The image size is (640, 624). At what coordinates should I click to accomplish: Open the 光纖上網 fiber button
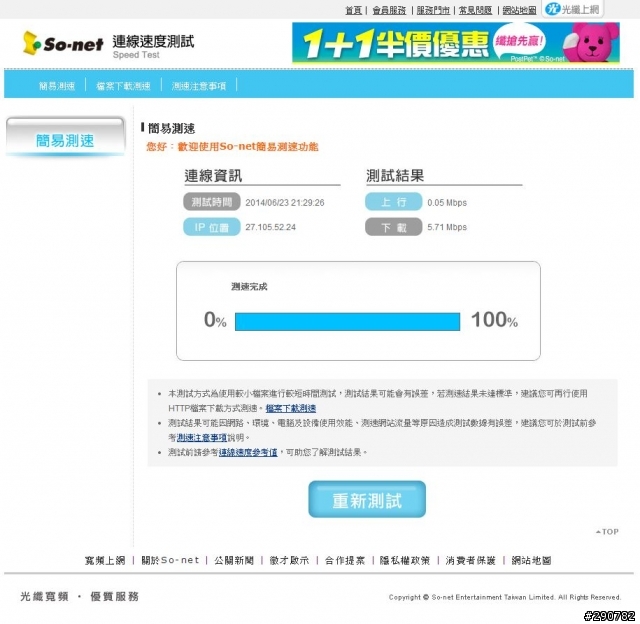point(573,9)
